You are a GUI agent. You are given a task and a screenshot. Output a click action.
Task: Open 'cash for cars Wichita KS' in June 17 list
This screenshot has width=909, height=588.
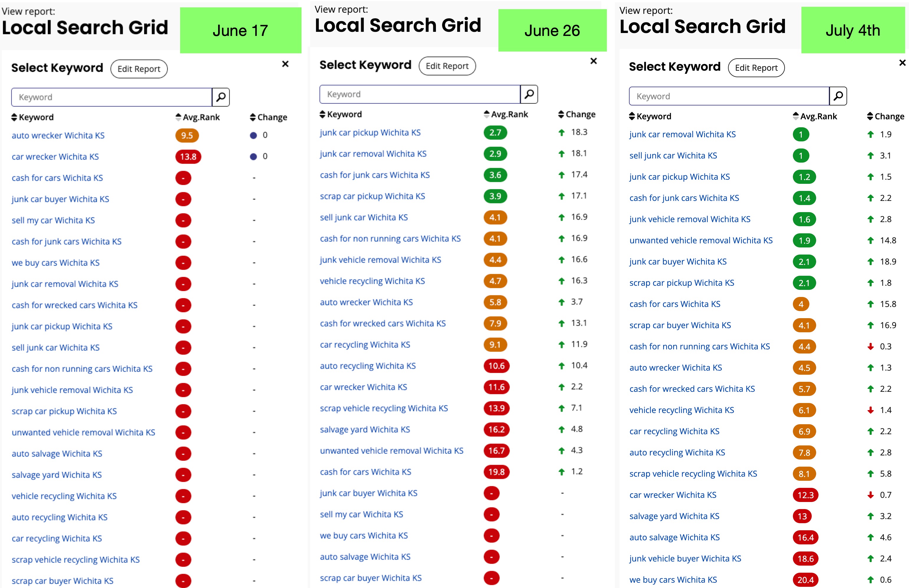point(57,178)
